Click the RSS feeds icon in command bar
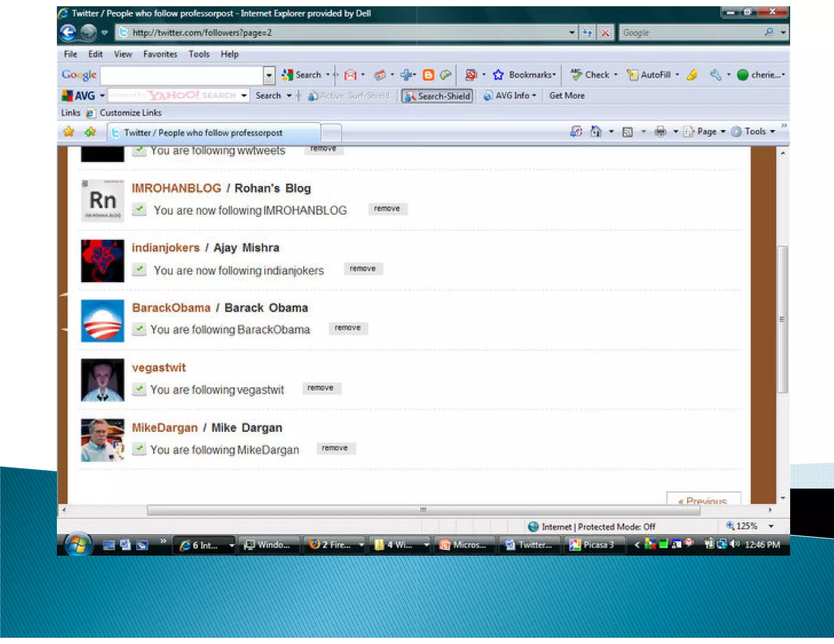The image size is (834, 644). pos(628,131)
